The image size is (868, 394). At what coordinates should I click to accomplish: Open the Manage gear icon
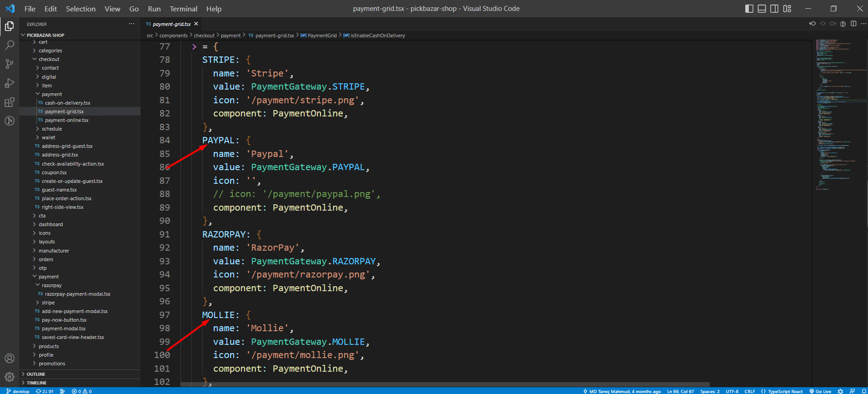[9, 377]
